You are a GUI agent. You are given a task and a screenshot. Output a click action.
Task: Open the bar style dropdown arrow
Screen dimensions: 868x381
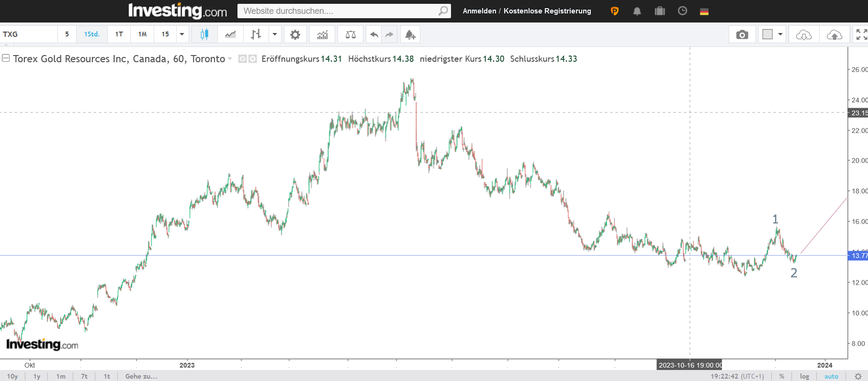coord(275,34)
